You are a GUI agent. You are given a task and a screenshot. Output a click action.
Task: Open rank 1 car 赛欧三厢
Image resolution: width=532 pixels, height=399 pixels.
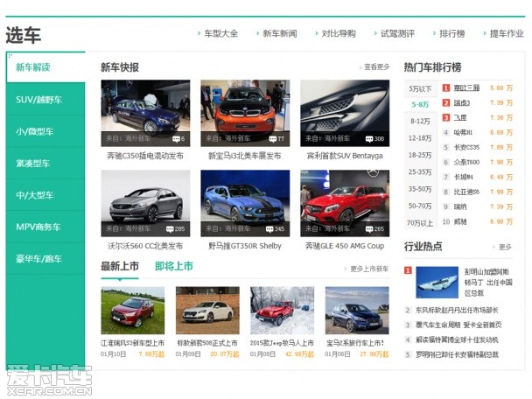(466, 87)
